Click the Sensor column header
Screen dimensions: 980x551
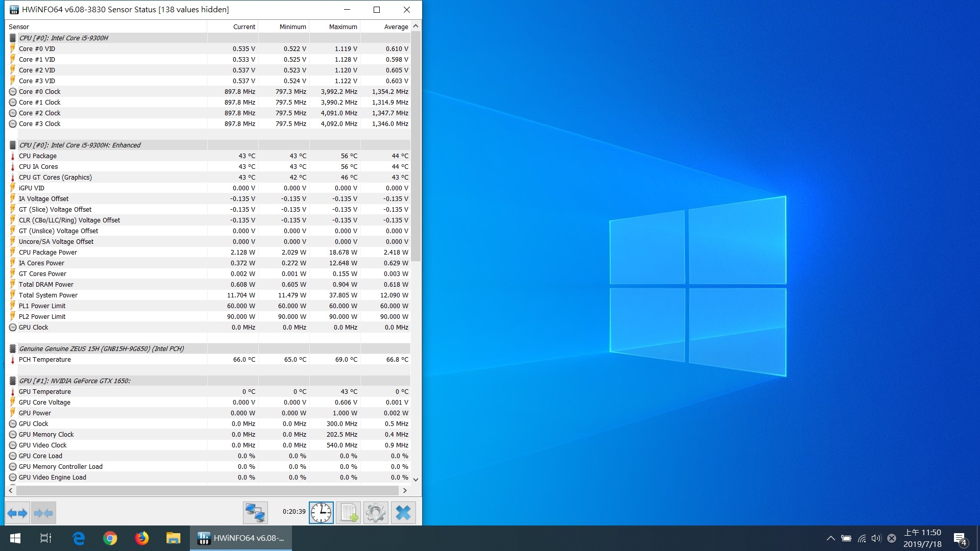click(106, 27)
